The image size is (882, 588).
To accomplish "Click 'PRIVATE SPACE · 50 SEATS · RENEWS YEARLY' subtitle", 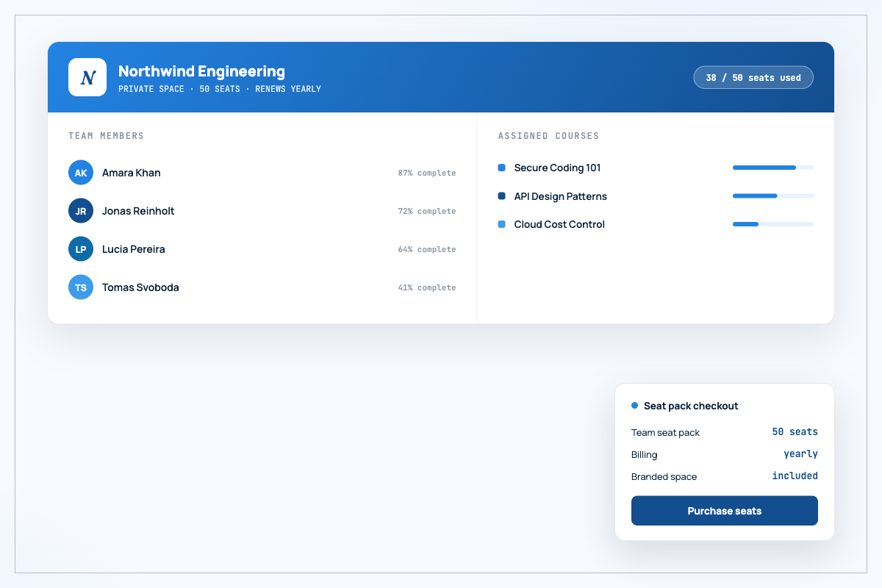I will pos(220,89).
